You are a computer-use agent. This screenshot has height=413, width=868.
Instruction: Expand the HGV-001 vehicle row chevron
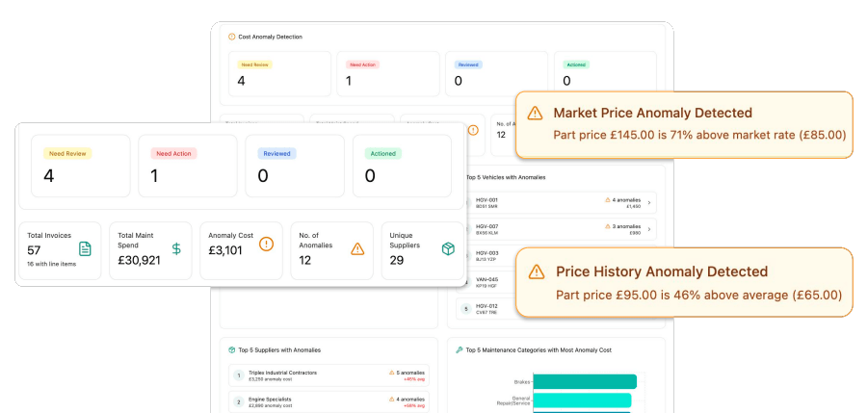tap(648, 203)
